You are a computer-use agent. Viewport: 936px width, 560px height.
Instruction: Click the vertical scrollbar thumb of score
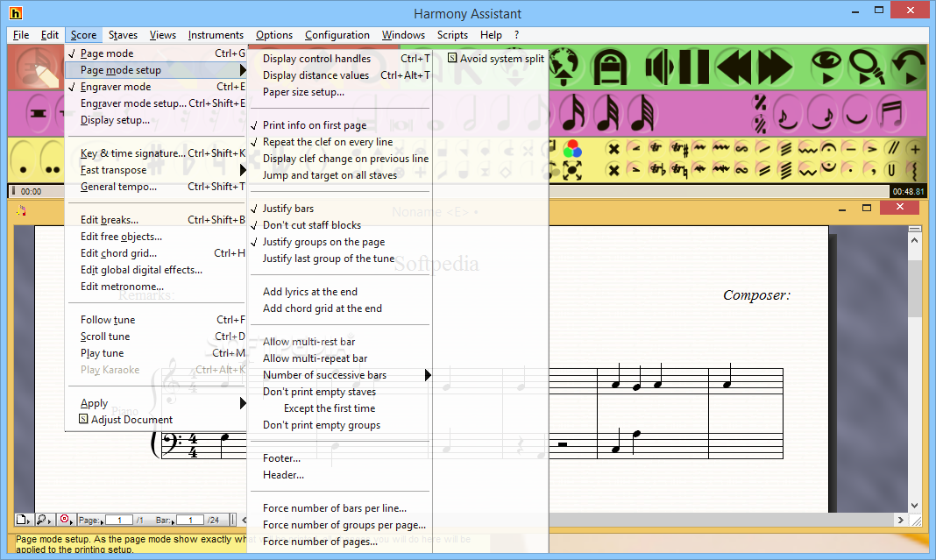[914, 287]
